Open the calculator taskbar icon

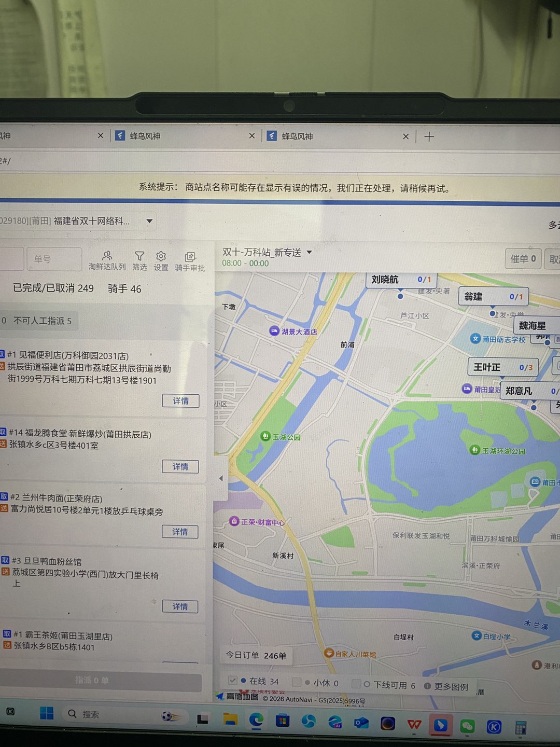521,728
